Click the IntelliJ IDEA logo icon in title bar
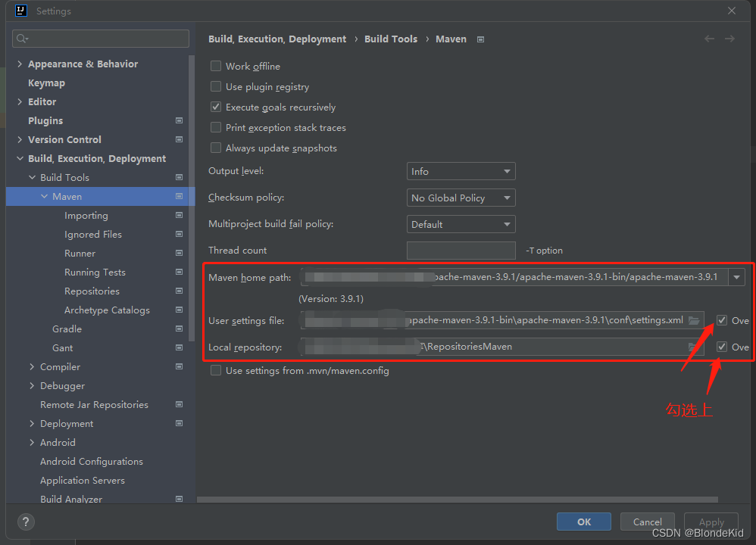The width and height of the screenshot is (756, 545). point(20,11)
